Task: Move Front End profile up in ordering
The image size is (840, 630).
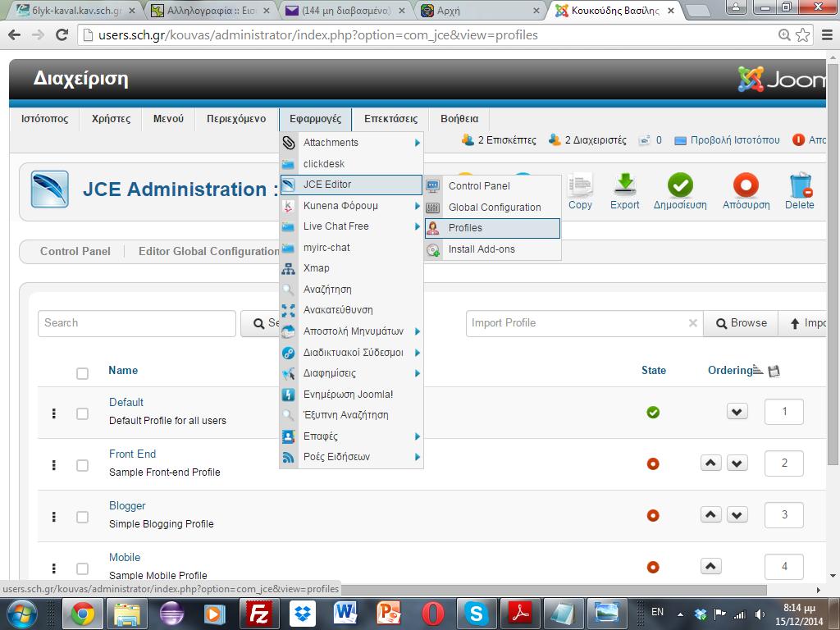Action: click(x=711, y=463)
